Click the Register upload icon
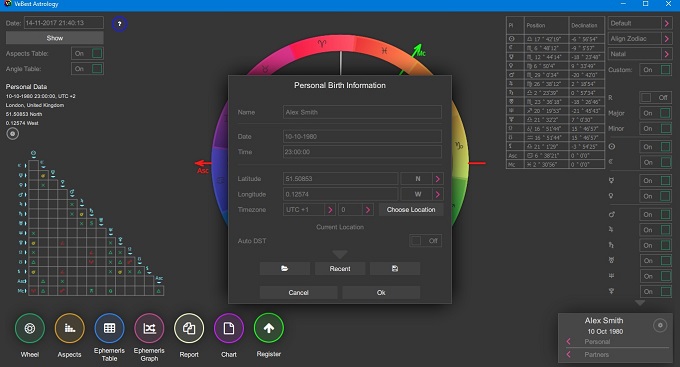 269,328
